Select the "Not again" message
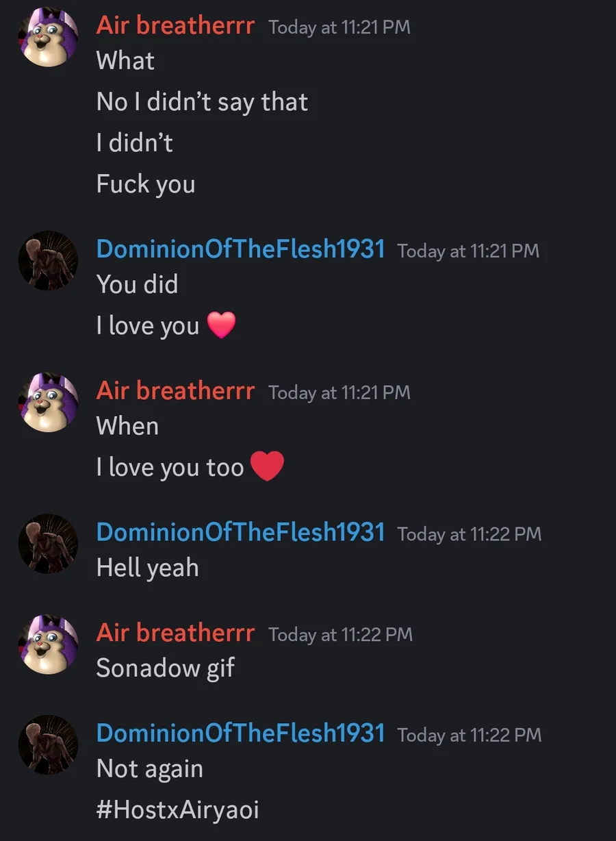Screen dimensions: 616x841 [x=150, y=768]
